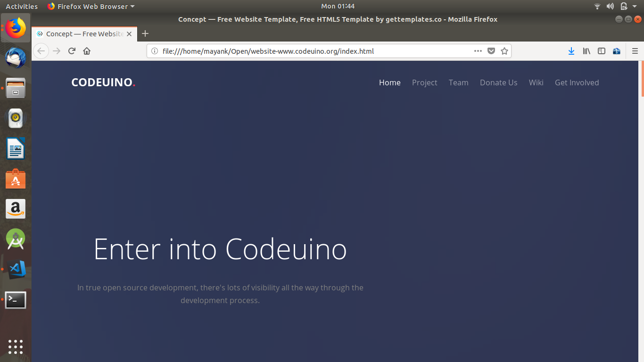Click the 'In true open source development' paragraph
Screen dimensions: 644x362
pyautogui.click(x=220, y=294)
